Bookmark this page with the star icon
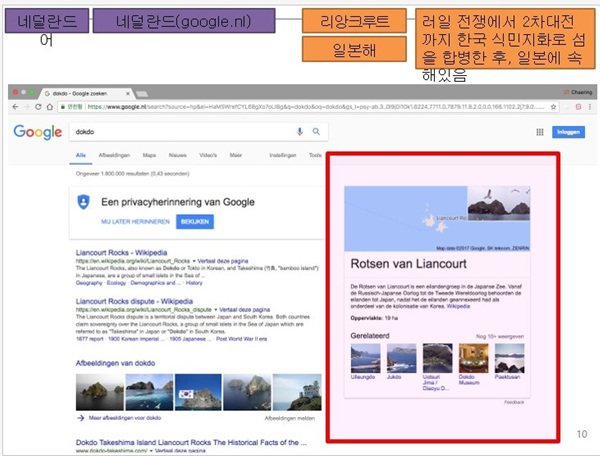The image size is (600, 456). pyautogui.click(x=553, y=107)
